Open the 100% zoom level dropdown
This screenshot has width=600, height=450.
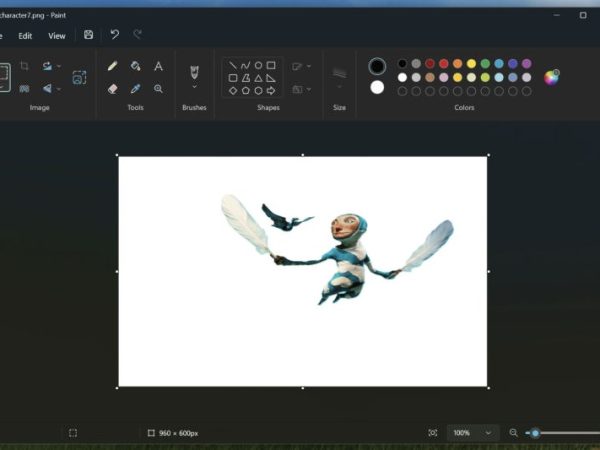pyautogui.click(x=473, y=433)
